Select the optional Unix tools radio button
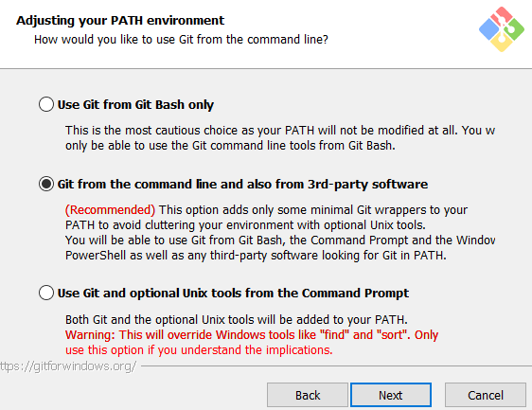The width and height of the screenshot is (532, 410). [x=46, y=293]
